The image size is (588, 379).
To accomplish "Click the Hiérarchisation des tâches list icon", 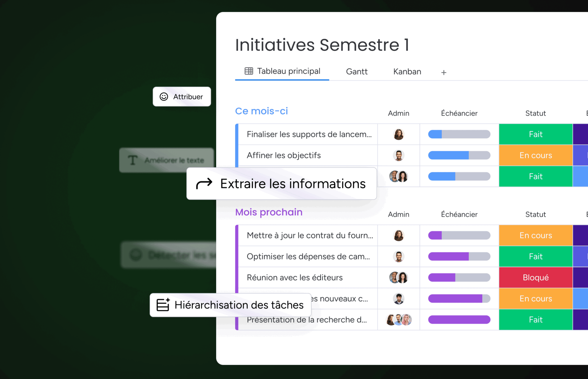I will 163,305.
